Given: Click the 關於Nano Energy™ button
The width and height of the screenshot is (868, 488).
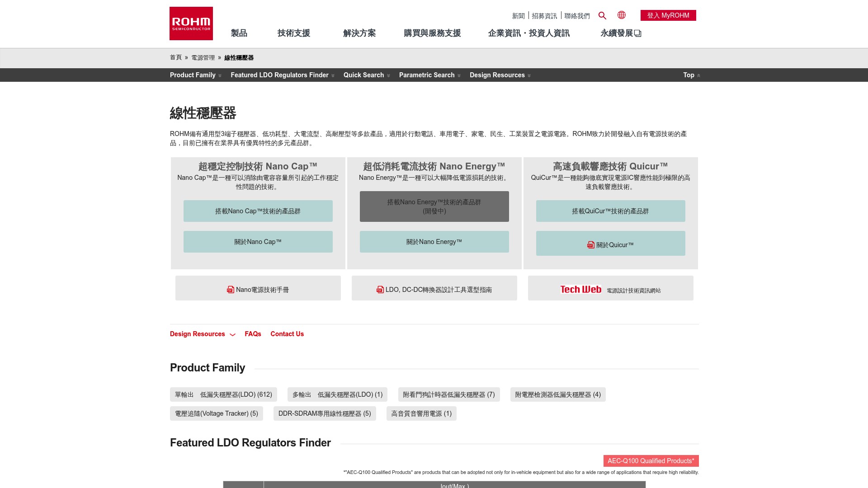Looking at the screenshot, I should pos(434,242).
